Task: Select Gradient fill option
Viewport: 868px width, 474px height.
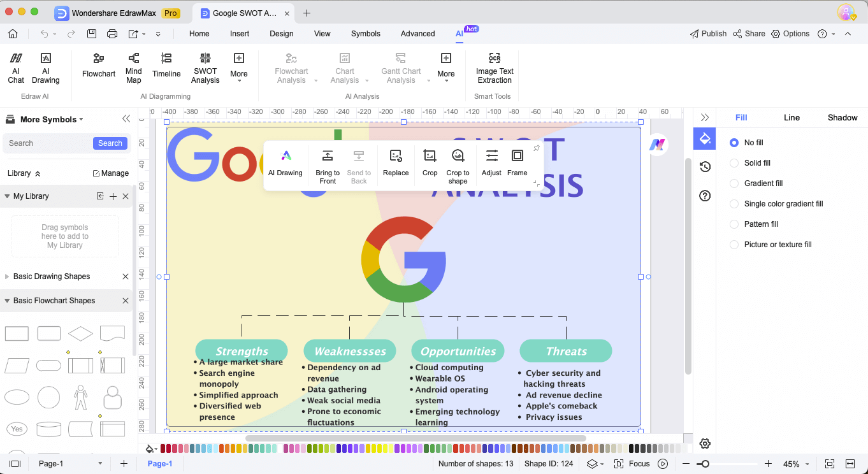Action: click(x=756, y=183)
